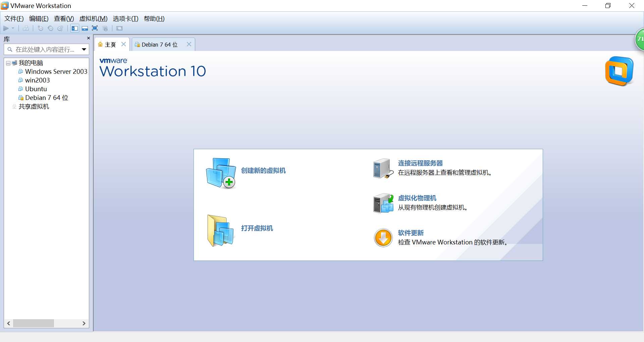Click the VMware title bar app icon
Image resolution: width=644 pixels, height=342 pixels.
(5, 6)
